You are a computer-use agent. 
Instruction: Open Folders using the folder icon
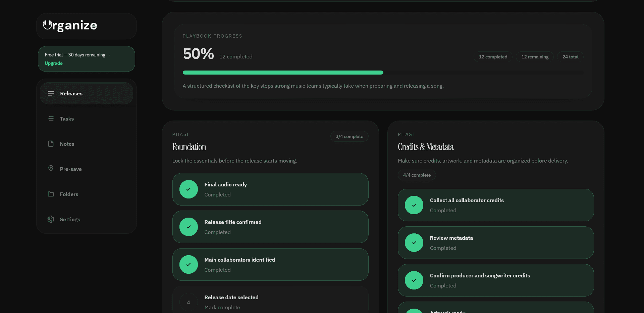click(51, 194)
